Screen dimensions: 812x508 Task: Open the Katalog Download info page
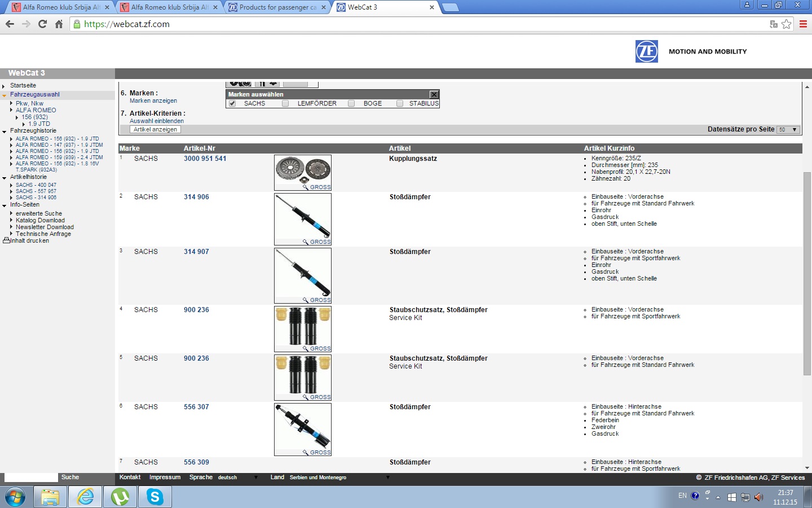tap(40, 221)
